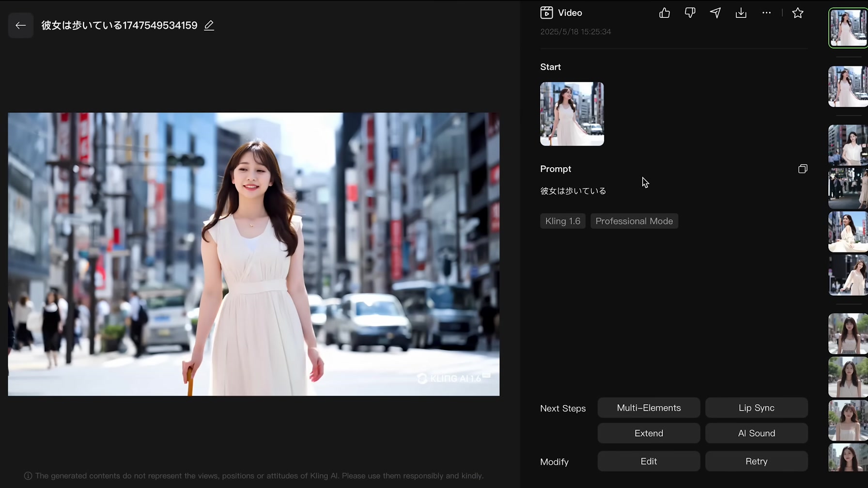Viewport: 868px width, 488px height.
Task: Download the video with download icon
Action: point(741,13)
